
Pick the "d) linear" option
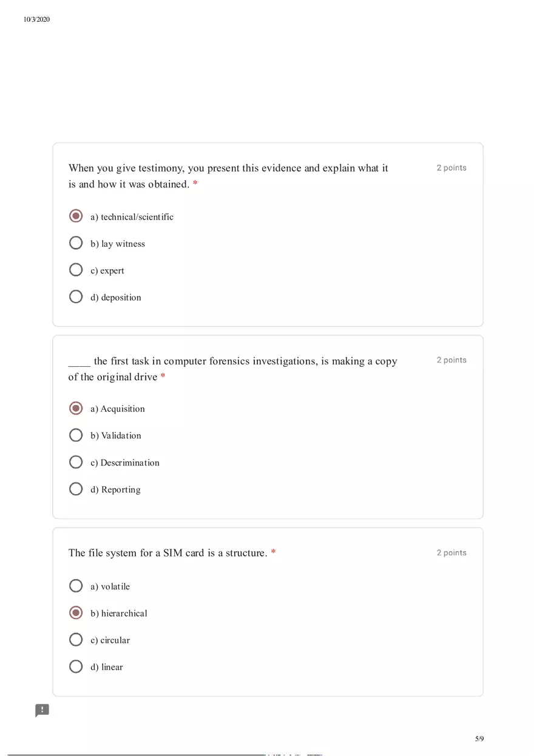[x=76, y=666]
